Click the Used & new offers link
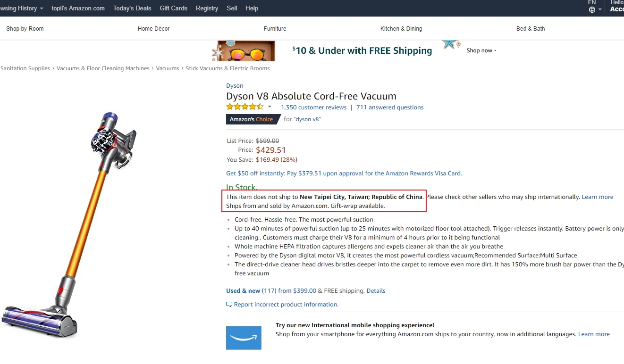The width and height of the screenshot is (624, 364). pos(243,291)
